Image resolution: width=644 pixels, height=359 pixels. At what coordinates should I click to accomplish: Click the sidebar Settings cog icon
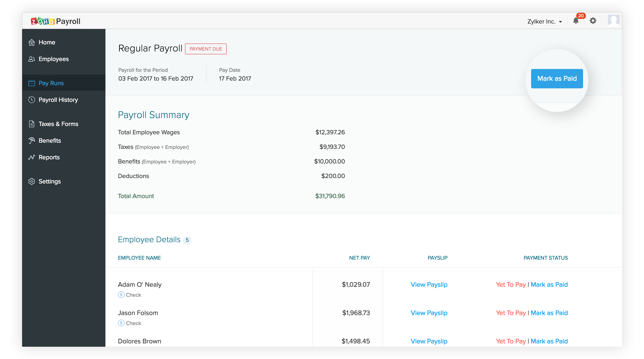pyautogui.click(x=31, y=181)
